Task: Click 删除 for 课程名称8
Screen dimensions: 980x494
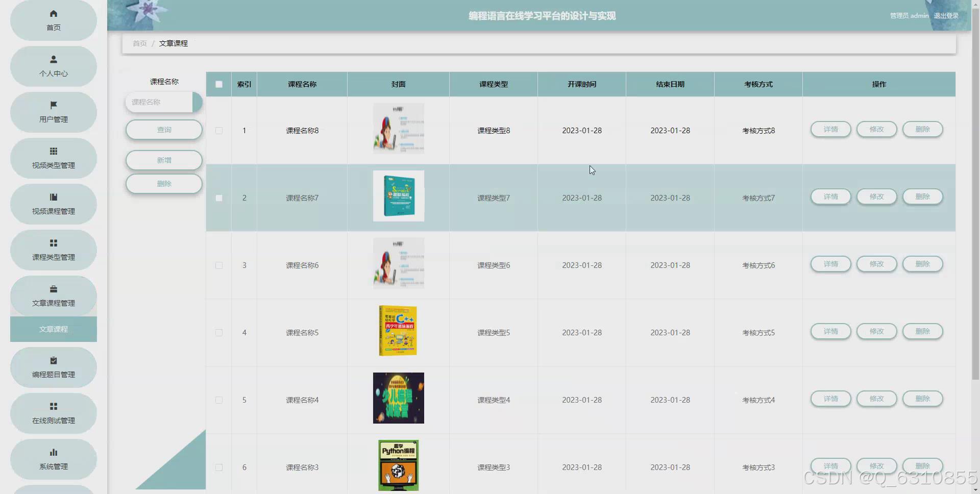Action: coord(922,129)
